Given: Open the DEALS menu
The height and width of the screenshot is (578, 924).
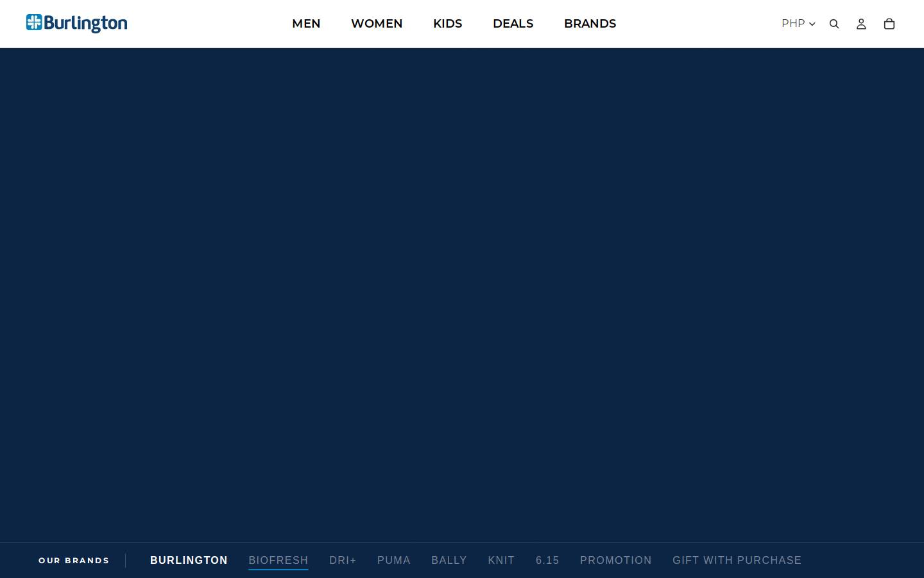Looking at the screenshot, I should [513, 24].
